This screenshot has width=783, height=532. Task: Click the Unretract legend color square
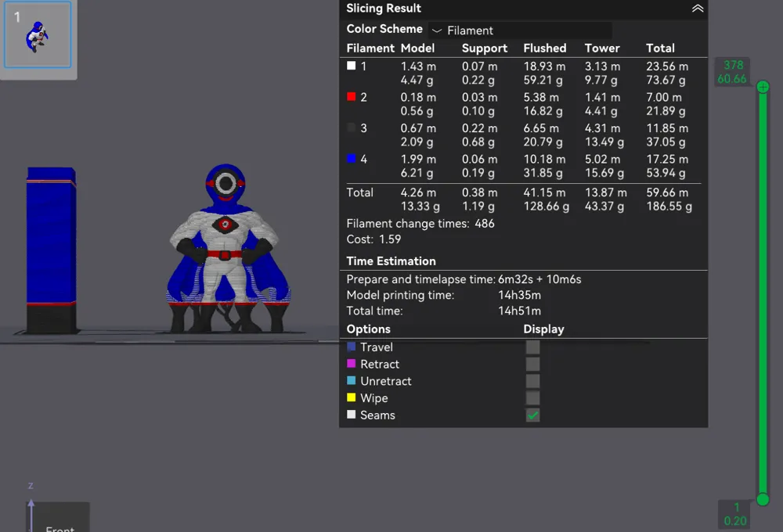tap(351, 380)
